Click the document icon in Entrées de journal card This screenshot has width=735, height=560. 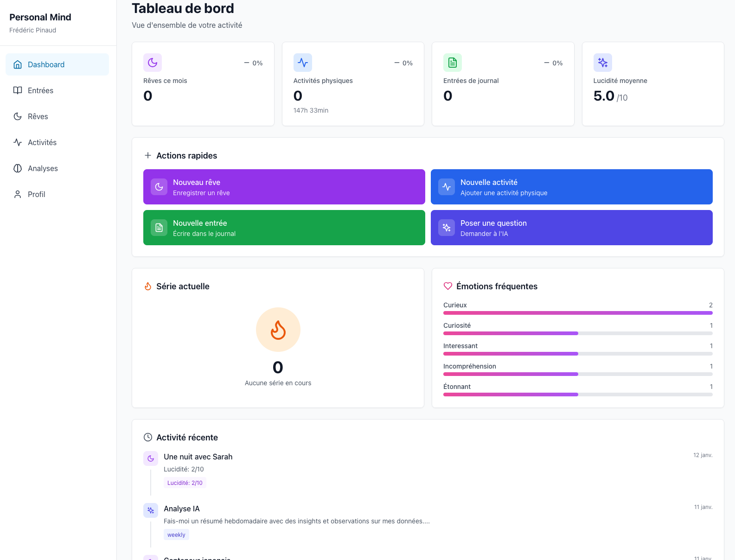tap(453, 63)
